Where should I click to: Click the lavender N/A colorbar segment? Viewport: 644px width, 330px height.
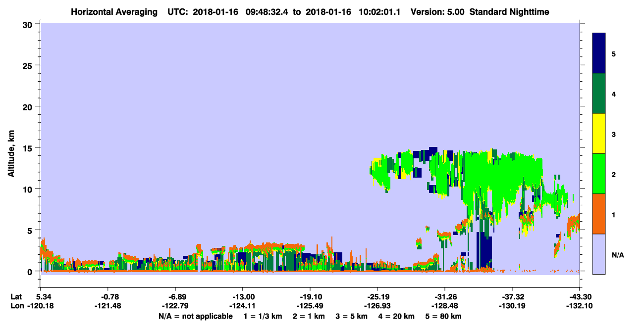click(x=599, y=254)
